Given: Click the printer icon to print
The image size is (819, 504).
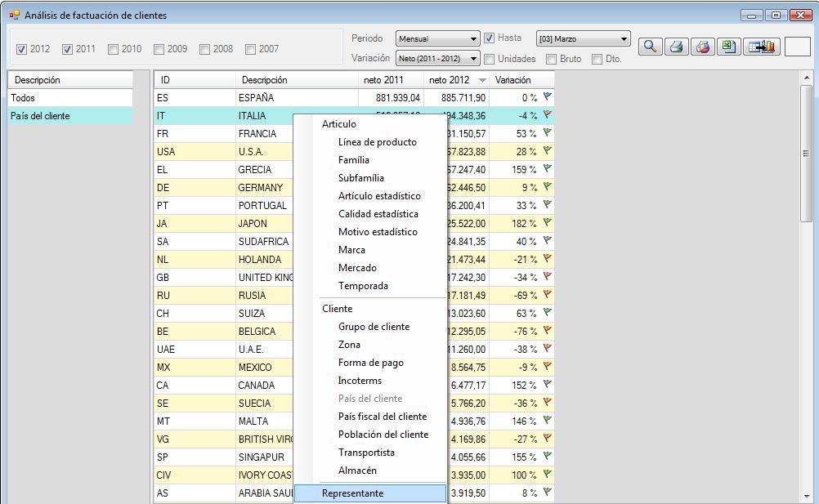Looking at the screenshot, I should coord(677,47).
